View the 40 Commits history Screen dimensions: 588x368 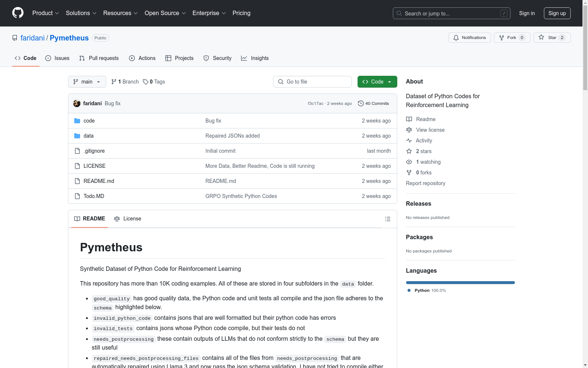tap(374, 103)
